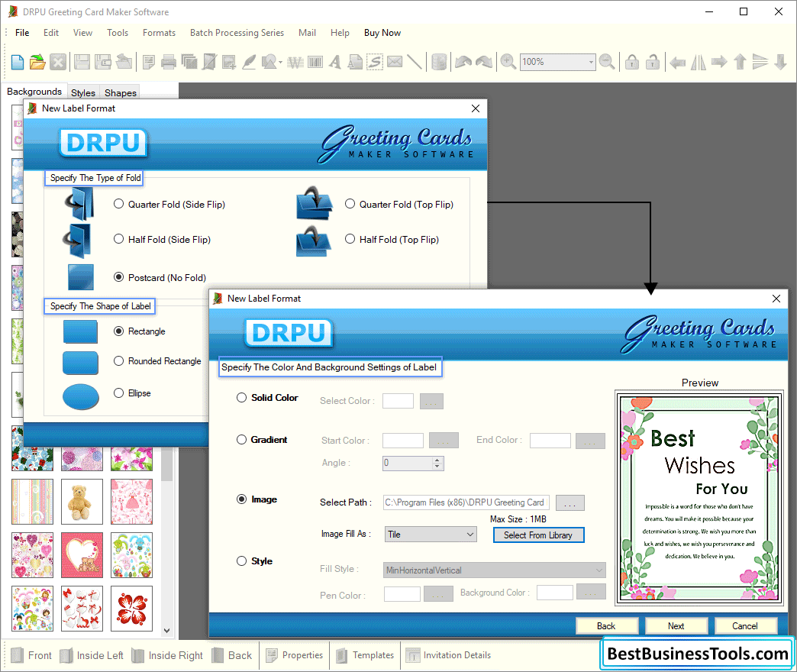This screenshot has width=797, height=672.
Task: Click the closed padlock lock icon
Action: pyautogui.click(x=632, y=62)
